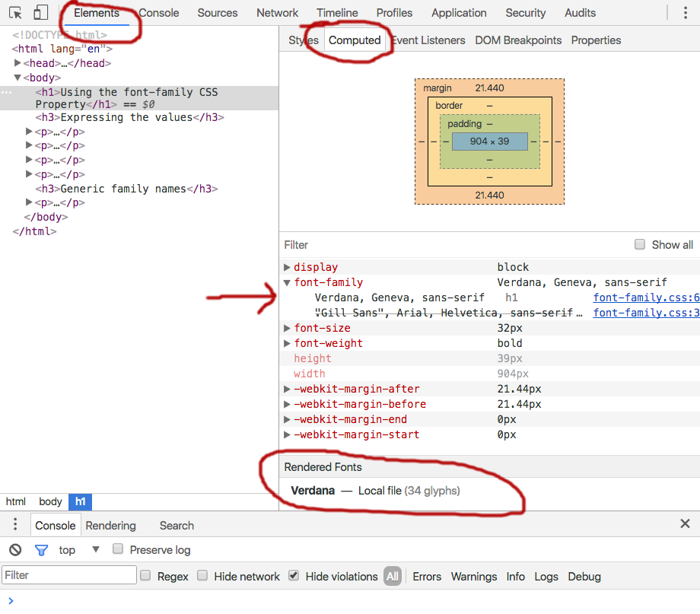Switch to the Console panel tab

pyautogui.click(x=158, y=13)
